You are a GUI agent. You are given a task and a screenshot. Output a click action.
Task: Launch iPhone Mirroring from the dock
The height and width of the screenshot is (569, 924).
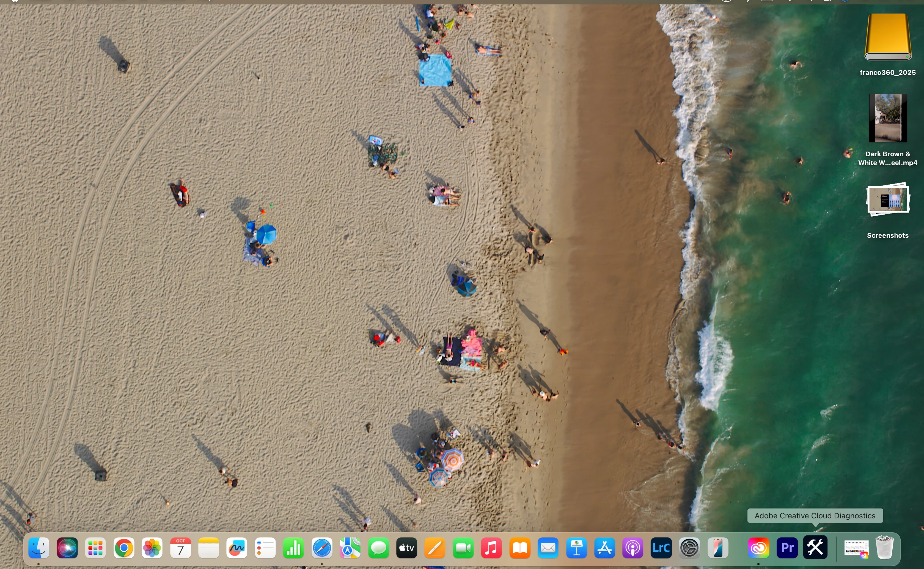click(x=718, y=548)
